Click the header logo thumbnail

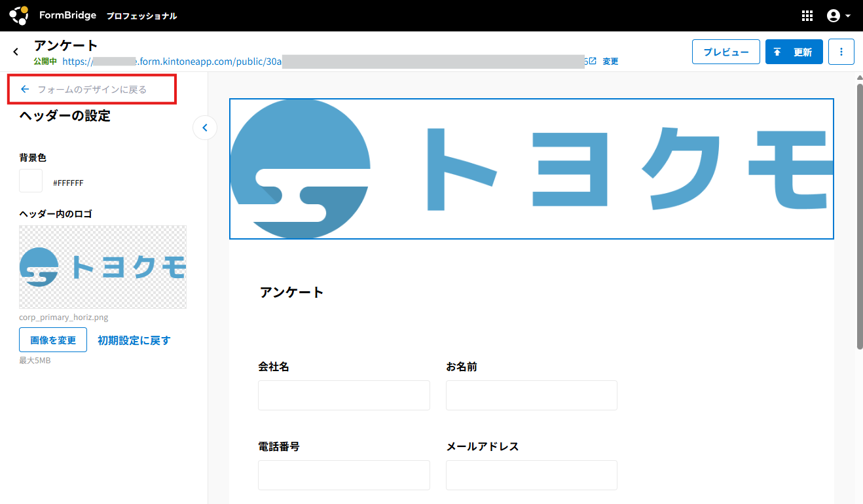point(103,267)
